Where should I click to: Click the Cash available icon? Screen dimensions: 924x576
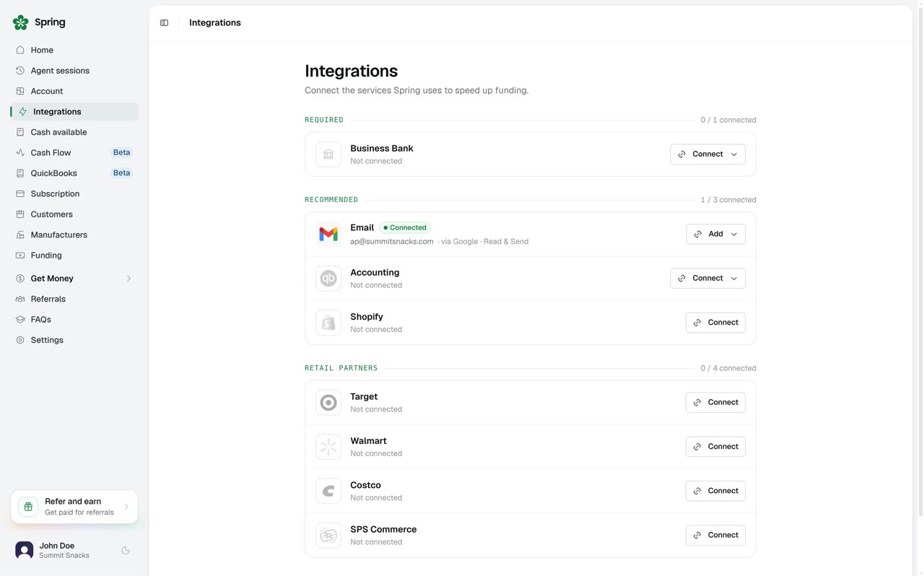coord(20,133)
